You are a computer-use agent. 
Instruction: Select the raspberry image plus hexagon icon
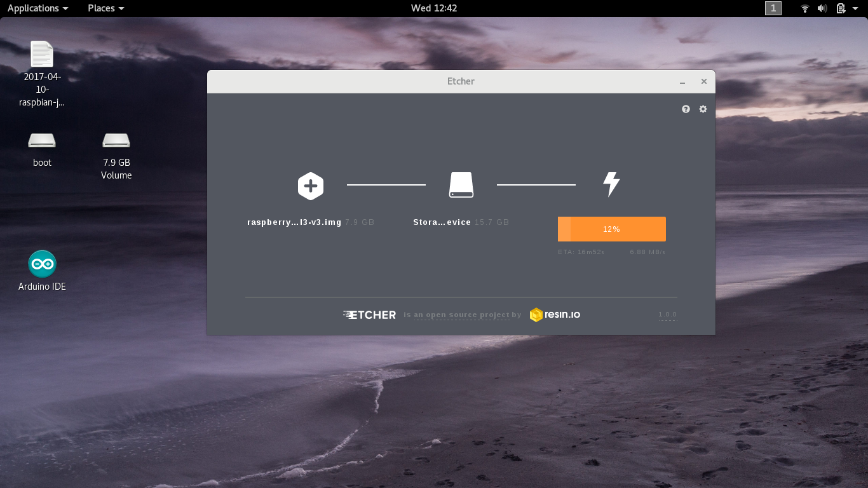pos(310,186)
